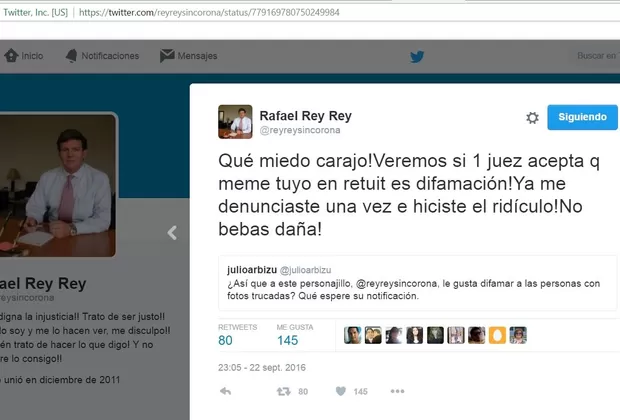Viewport: 620px width, 420px height.
Task: Click the Twitter bird logo
Action: (x=417, y=57)
